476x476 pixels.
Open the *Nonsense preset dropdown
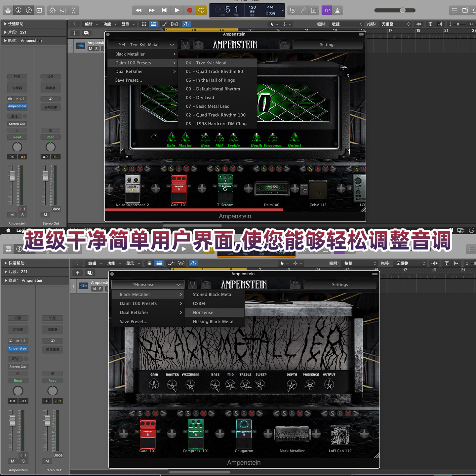pos(148,285)
